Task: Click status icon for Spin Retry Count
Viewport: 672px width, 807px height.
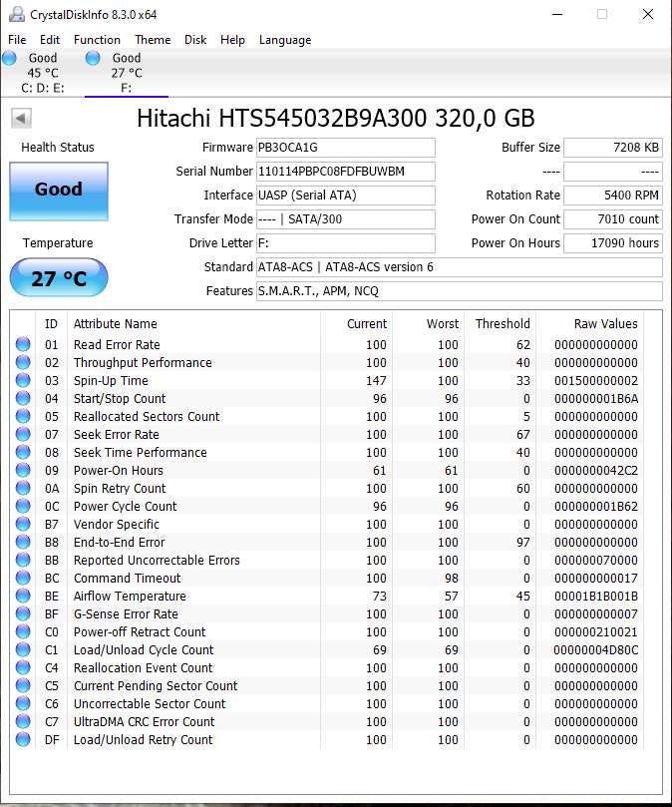Action: [23, 488]
